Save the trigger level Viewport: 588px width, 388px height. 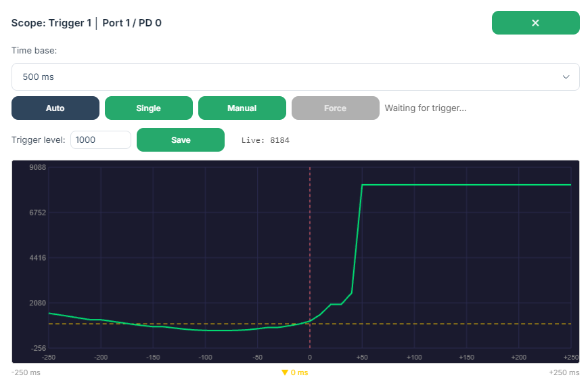coord(181,140)
